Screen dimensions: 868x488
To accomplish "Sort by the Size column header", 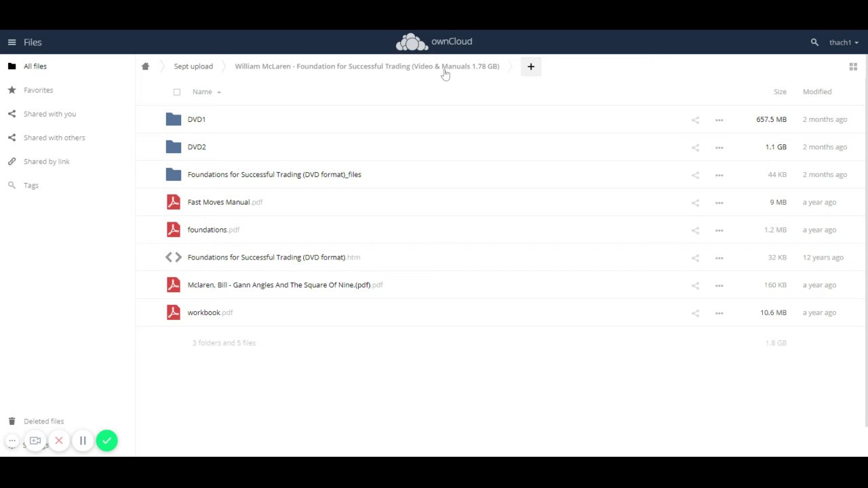I will 780,91.
